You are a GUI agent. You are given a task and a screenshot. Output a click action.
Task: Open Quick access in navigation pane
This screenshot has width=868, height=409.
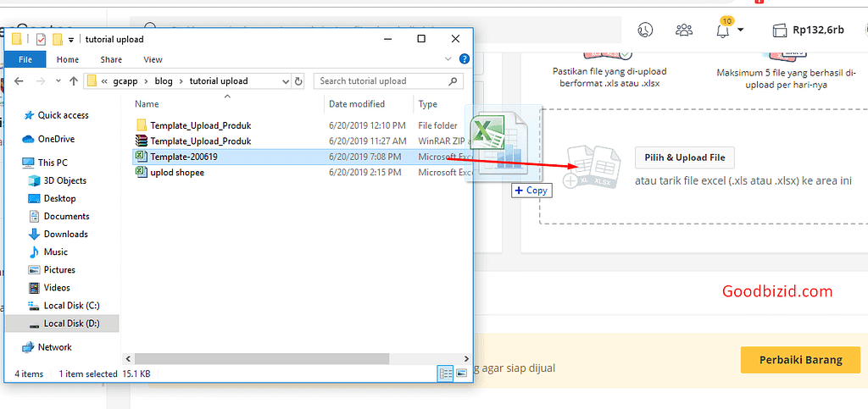[x=63, y=115]
